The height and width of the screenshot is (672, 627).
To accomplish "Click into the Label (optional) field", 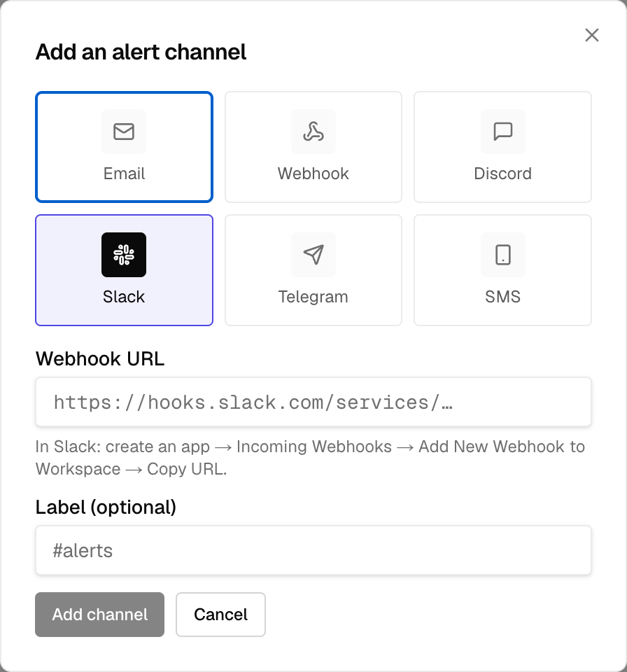I will click(313, 550).
